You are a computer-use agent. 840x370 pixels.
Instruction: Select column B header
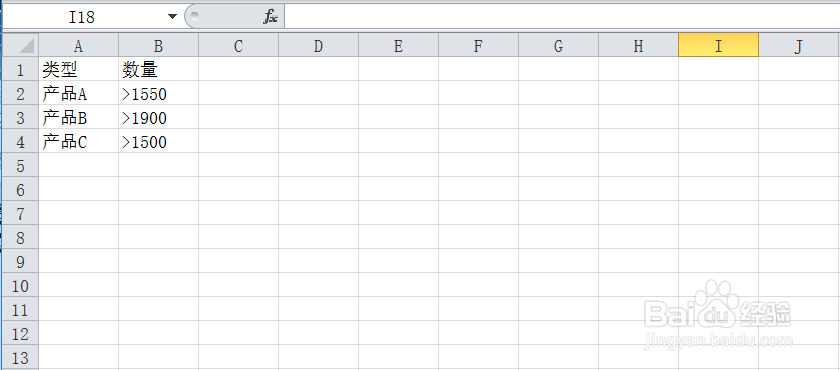pos(159,45)
